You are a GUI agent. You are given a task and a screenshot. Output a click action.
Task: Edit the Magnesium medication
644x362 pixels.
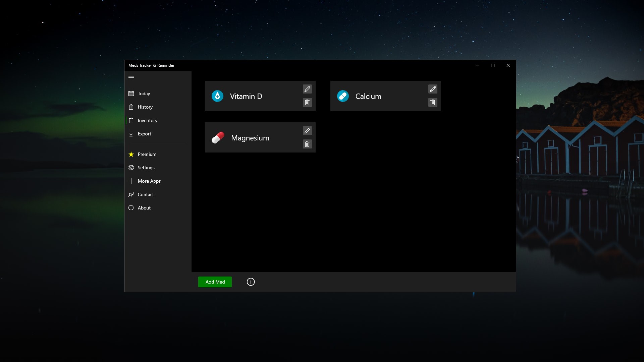click(x=307, y=131)
